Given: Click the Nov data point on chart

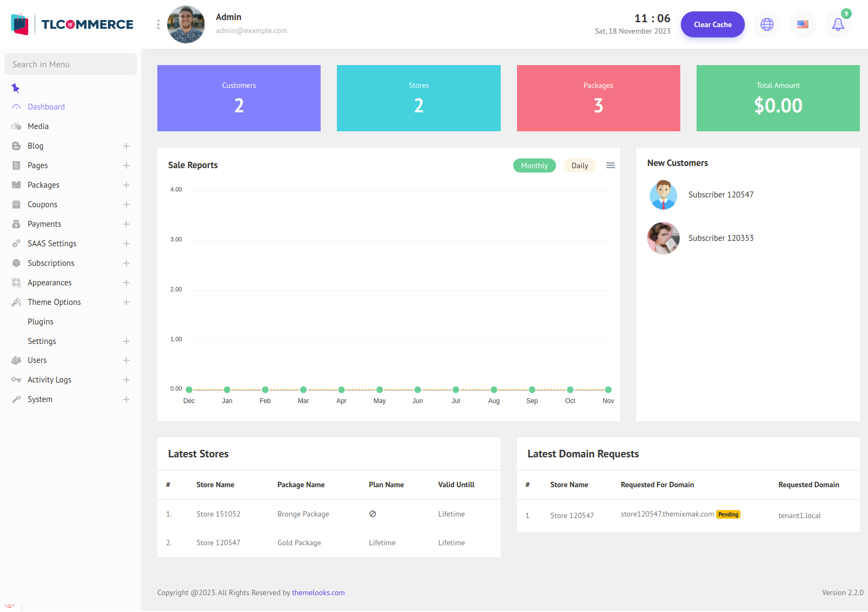Looking at the screenshot, I should (608, 390).
